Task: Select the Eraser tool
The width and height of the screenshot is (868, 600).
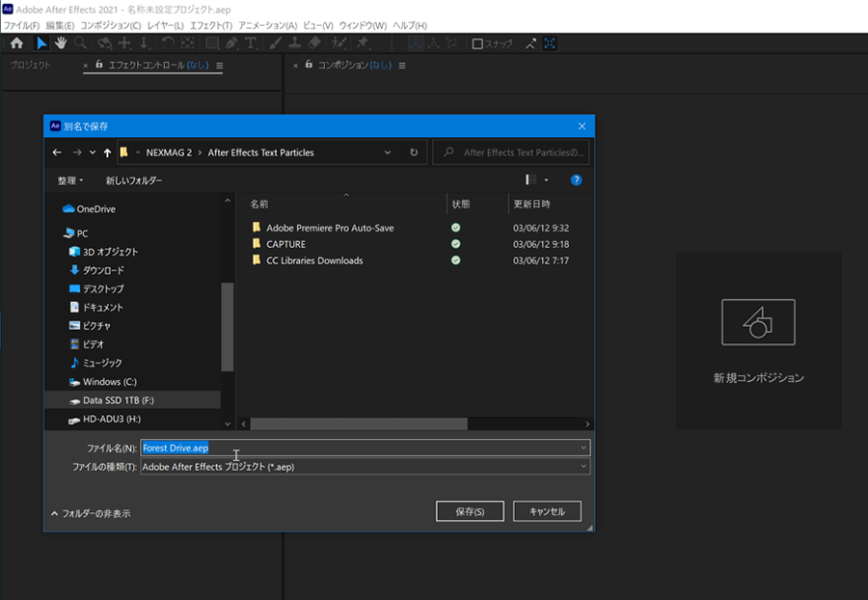Action: (x=314, y=43)
